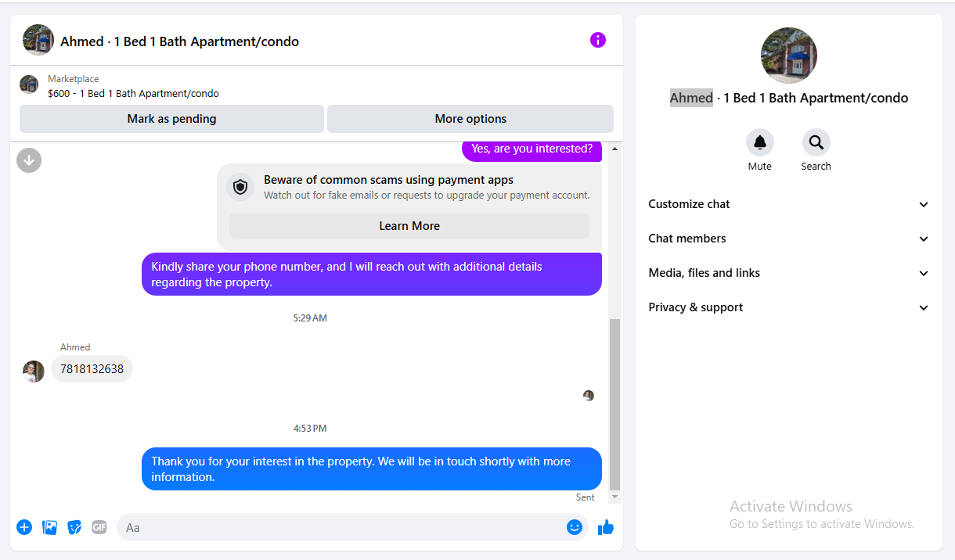Screen dimensions: 955x560
Task: Open emoji picker in message box
Action: [575, 527]
